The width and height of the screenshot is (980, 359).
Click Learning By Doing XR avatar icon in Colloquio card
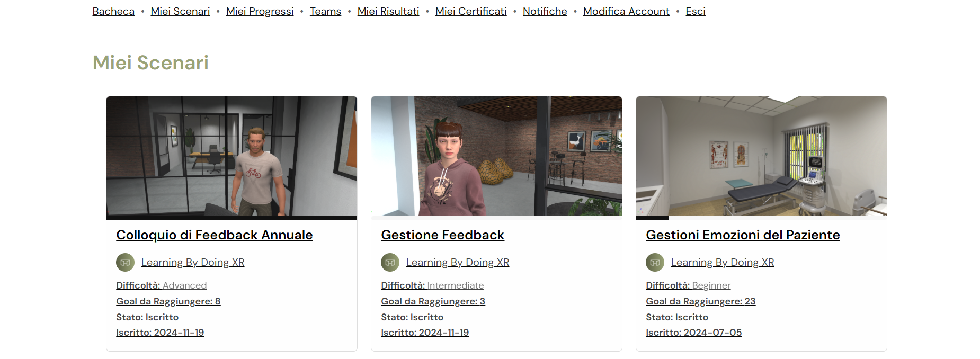125,263
